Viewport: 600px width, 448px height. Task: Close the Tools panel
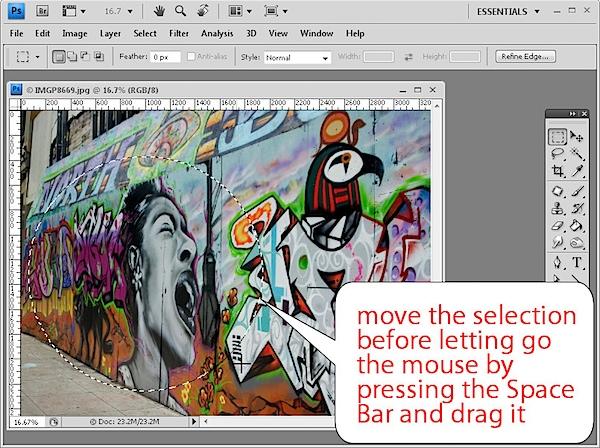pyautogui.click(x=584, y=114)
